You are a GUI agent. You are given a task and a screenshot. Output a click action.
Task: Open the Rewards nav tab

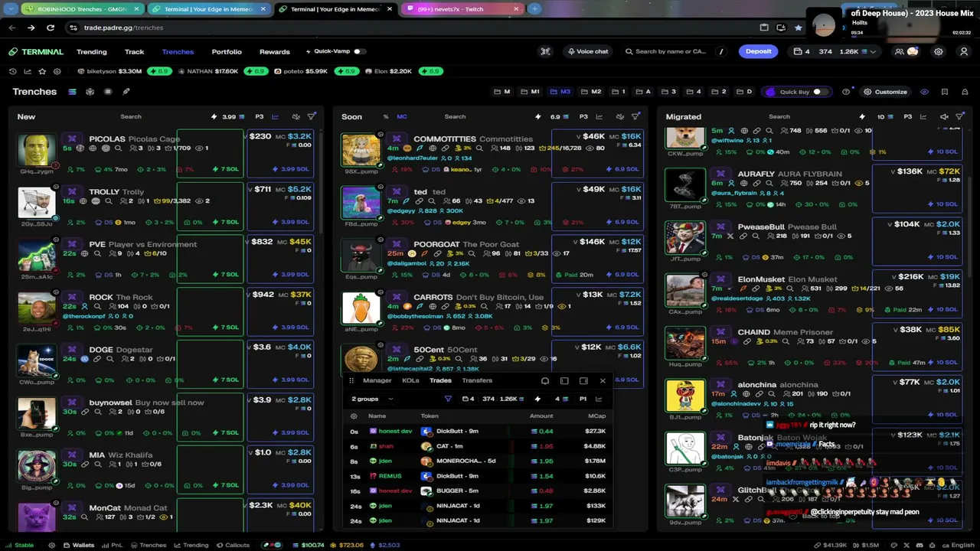pyautogui.click(x=275, y=51)
